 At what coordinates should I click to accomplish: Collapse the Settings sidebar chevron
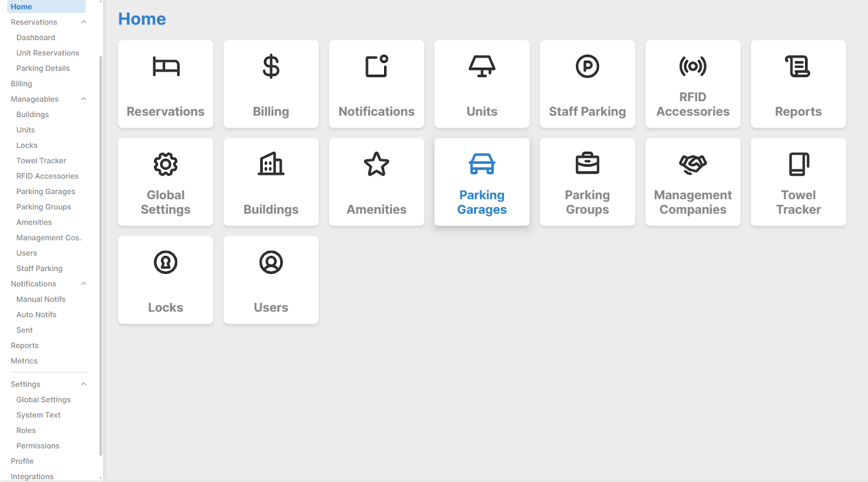84,384
